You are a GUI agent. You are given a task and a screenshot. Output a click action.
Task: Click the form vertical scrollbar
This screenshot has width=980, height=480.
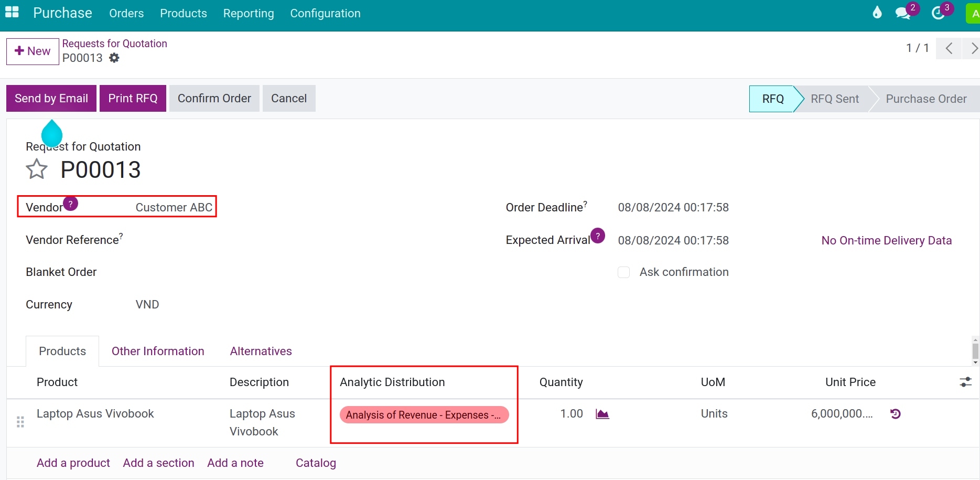tap(975, 351)
